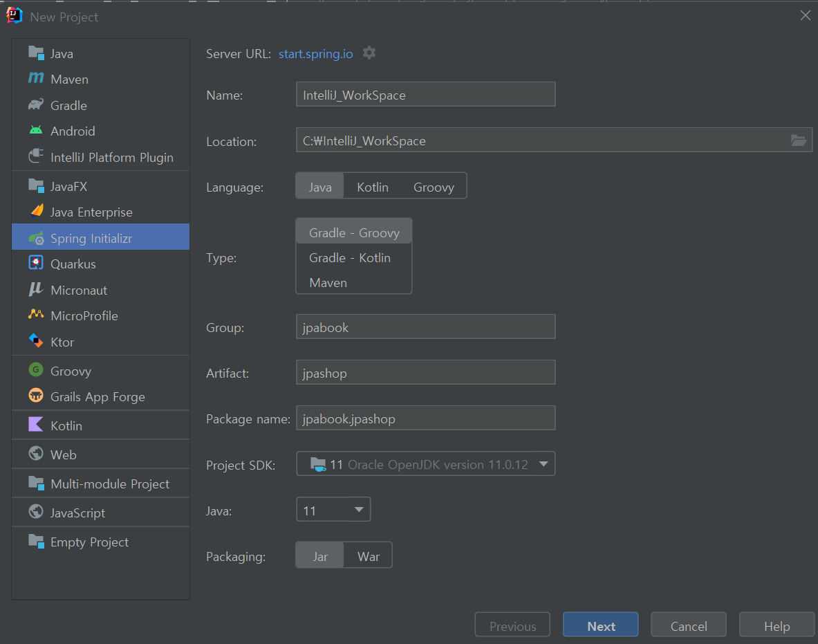Click the Web globe icon
Viewport: 818px width, 644px height.
coord(36,454)
